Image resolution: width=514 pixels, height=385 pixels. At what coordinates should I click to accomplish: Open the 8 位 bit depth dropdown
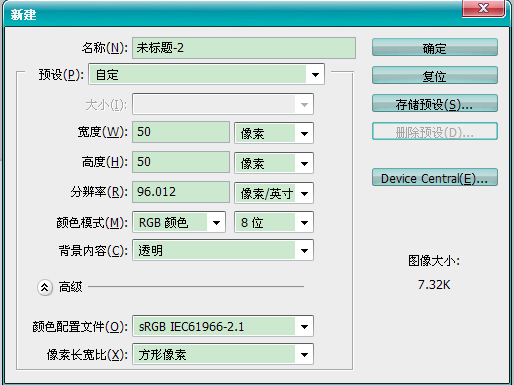[274, 222]
